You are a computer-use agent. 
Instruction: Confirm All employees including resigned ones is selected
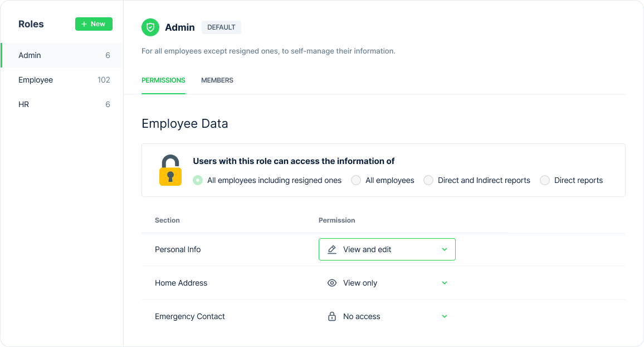198,180
